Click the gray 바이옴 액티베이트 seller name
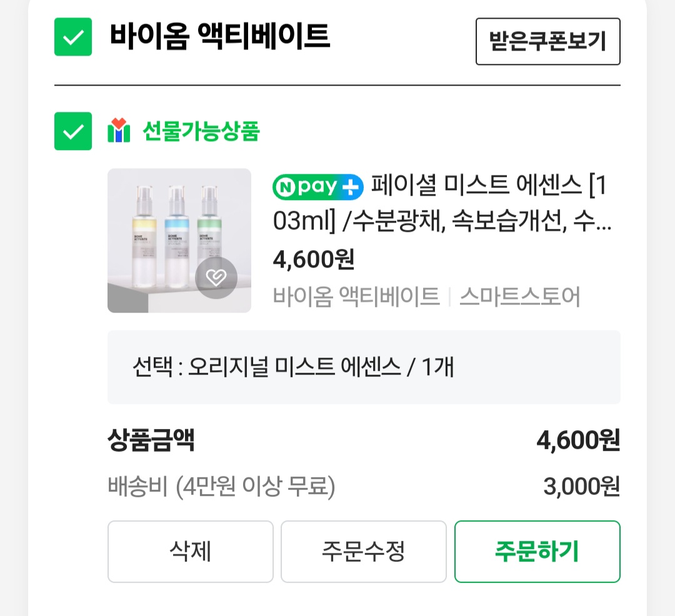This screenshot has width=675, height=616. 356,296
